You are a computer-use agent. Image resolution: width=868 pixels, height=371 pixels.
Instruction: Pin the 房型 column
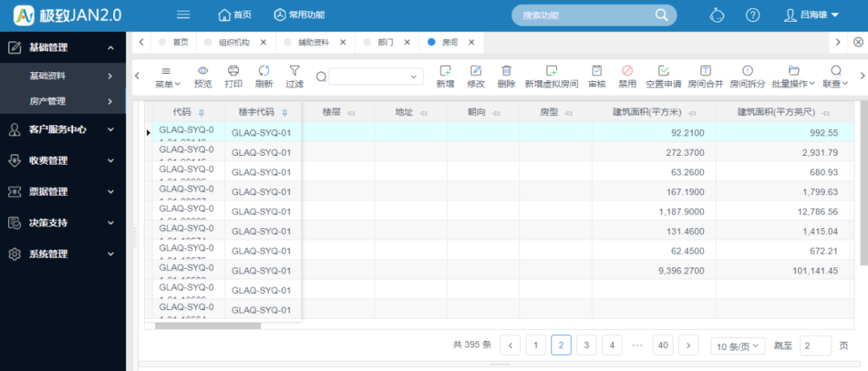[x=568, y=112]
